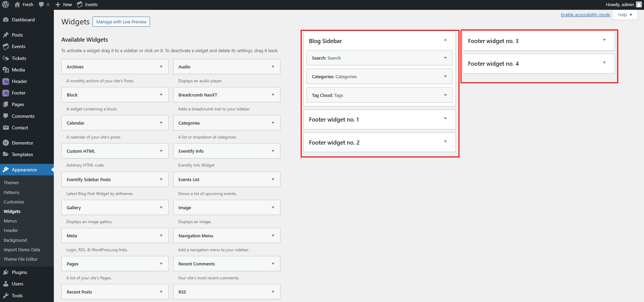
Task: Open Posts via the pushpin icon
Action: click(6, 35)
